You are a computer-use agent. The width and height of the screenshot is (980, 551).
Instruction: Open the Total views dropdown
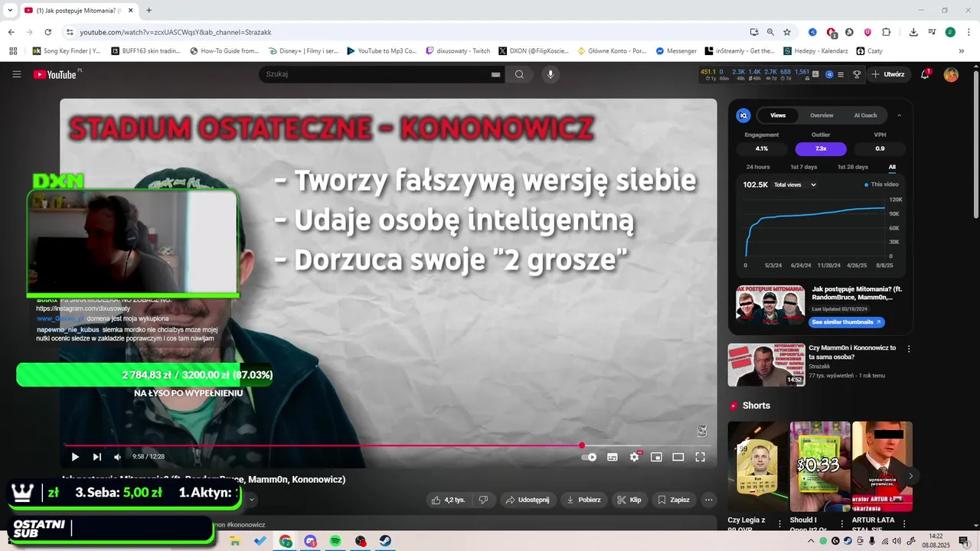point(795,184)
